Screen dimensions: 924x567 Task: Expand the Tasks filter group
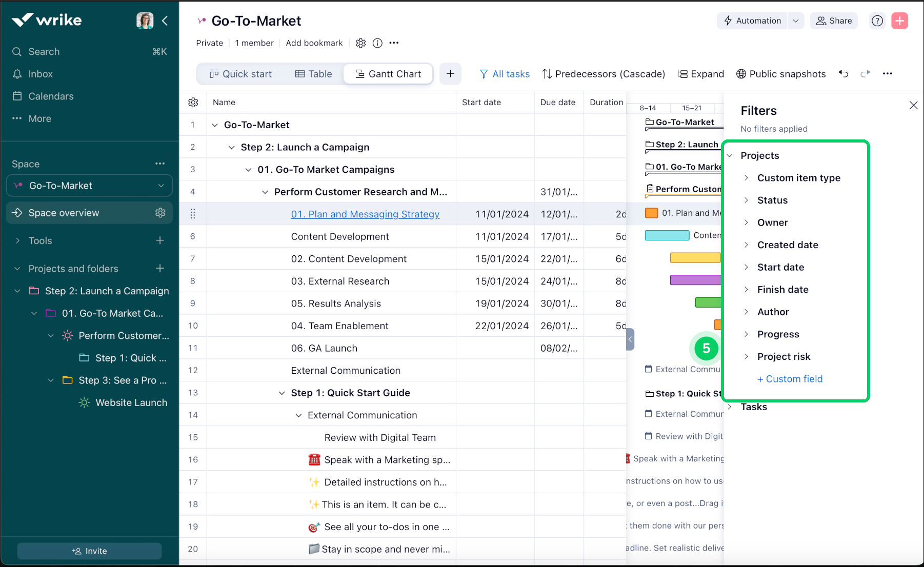(730, 407)
